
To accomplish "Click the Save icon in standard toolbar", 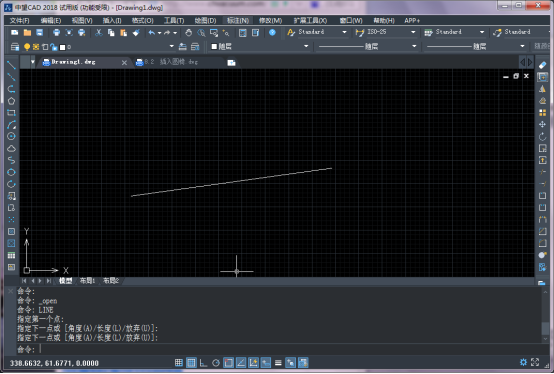I will coord(40,32).
